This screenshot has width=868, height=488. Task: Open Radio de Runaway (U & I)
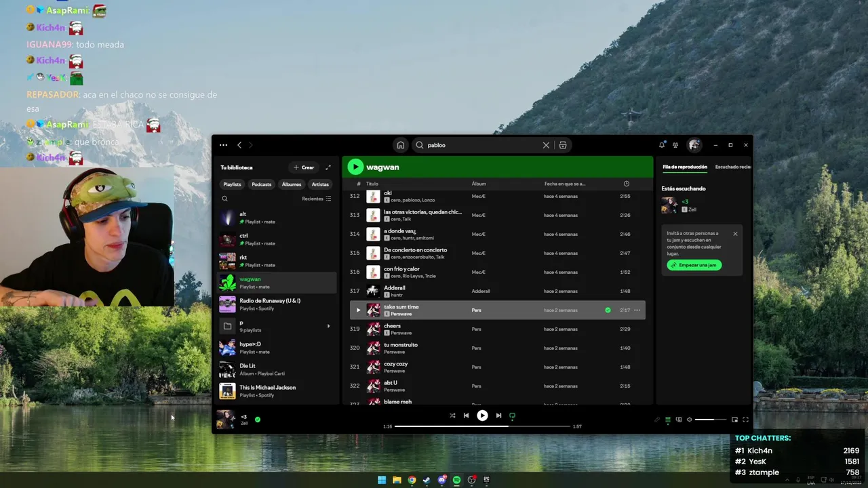point(277,304)
